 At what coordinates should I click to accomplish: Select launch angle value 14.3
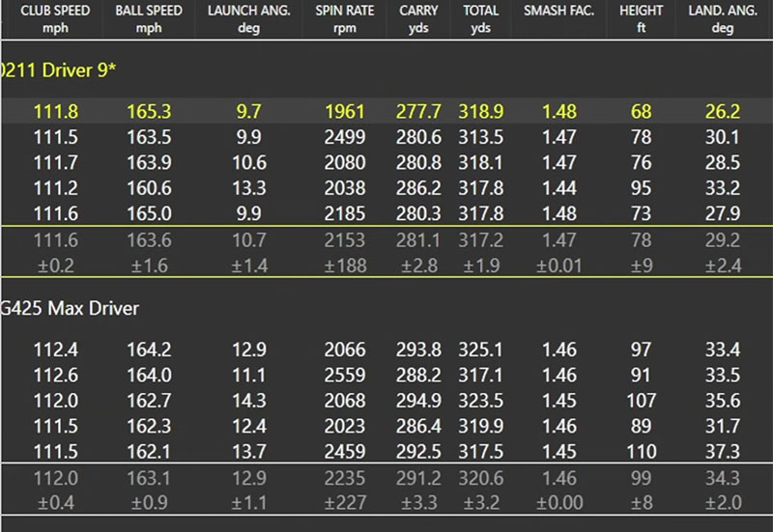tap(249, 401)
